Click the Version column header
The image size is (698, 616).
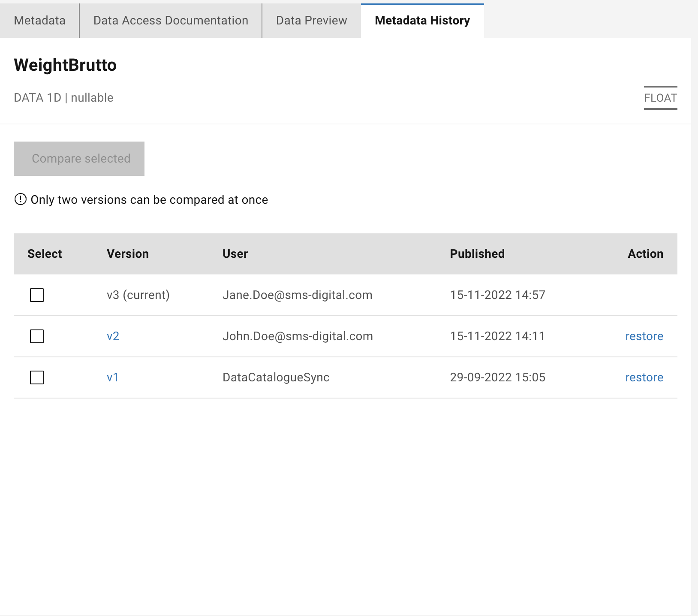pos(128,254)
